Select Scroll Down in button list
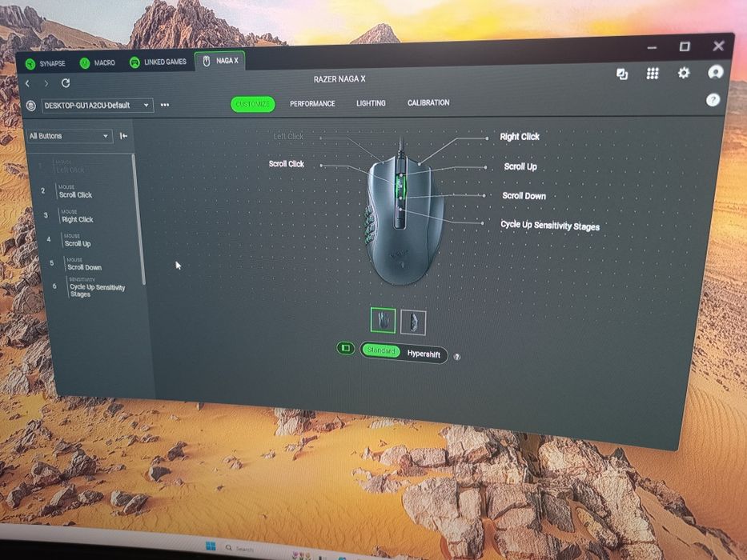 click(84, 264)
